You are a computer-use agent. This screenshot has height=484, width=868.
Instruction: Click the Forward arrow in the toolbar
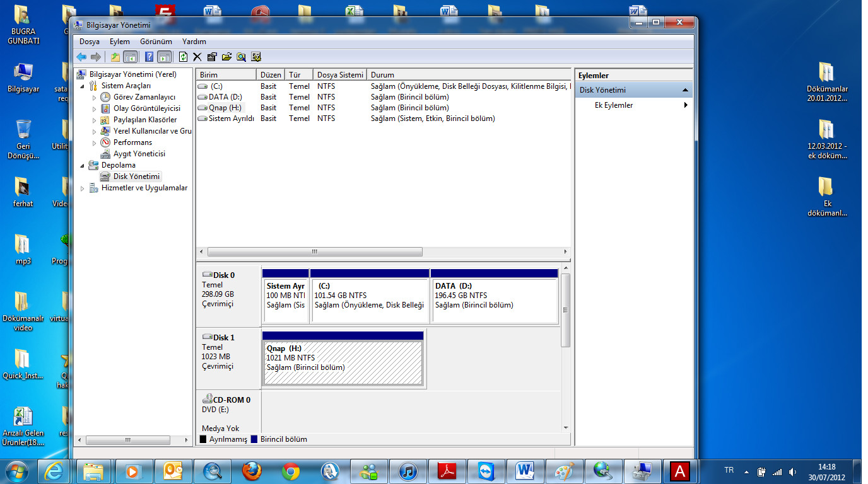96,57
